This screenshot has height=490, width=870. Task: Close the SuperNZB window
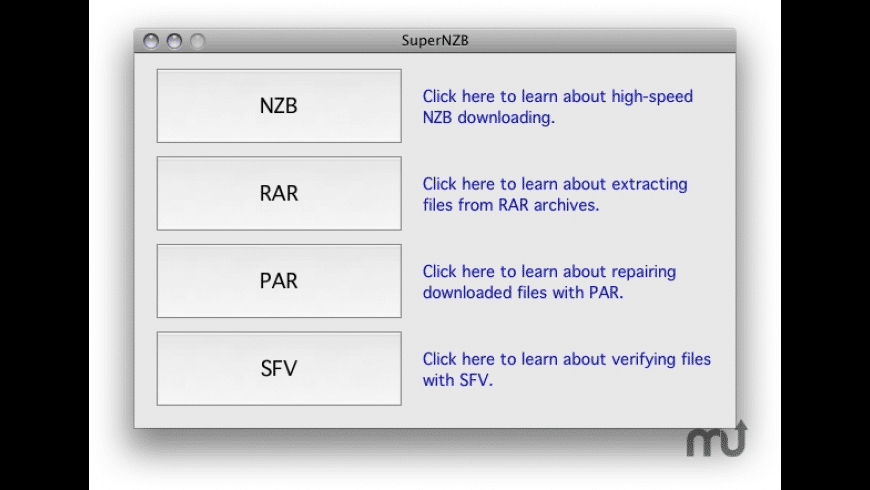point(152,41)
